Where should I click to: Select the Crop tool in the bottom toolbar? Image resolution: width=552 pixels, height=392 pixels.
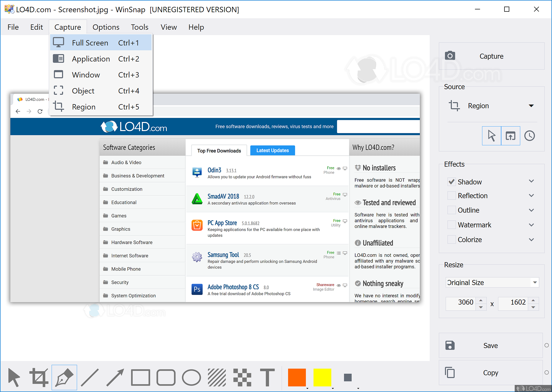[x=39, y=377]
